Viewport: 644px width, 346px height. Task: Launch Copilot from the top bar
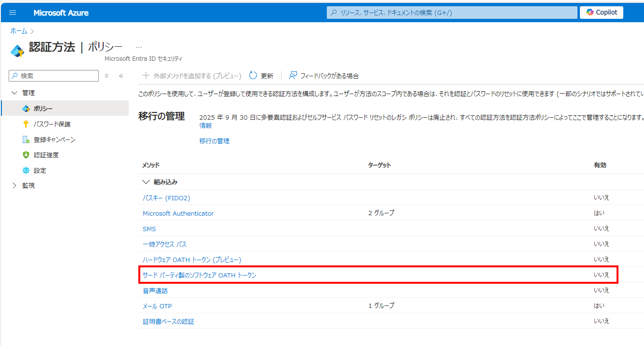pos(601,12)
